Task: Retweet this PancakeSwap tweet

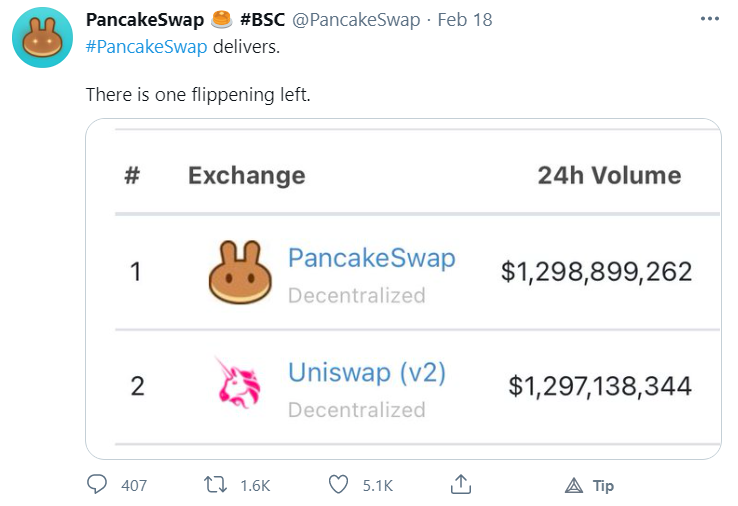Action: click(214, 485)
